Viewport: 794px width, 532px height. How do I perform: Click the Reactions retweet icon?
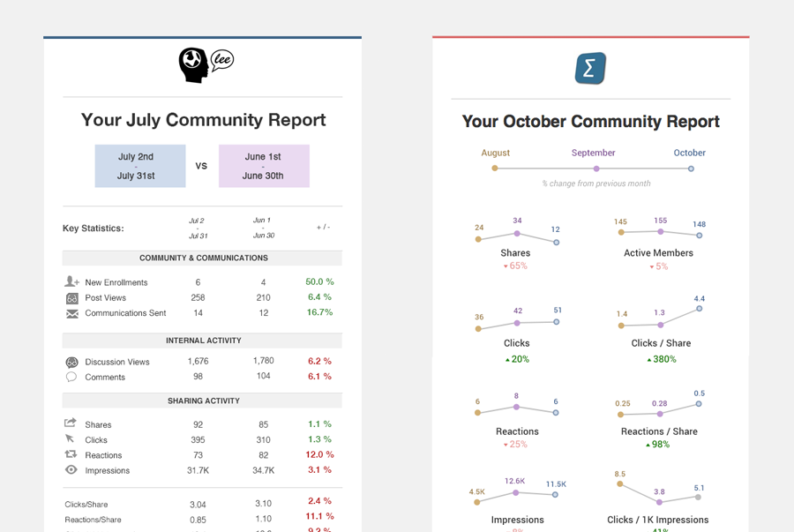(x=71, y=455)
